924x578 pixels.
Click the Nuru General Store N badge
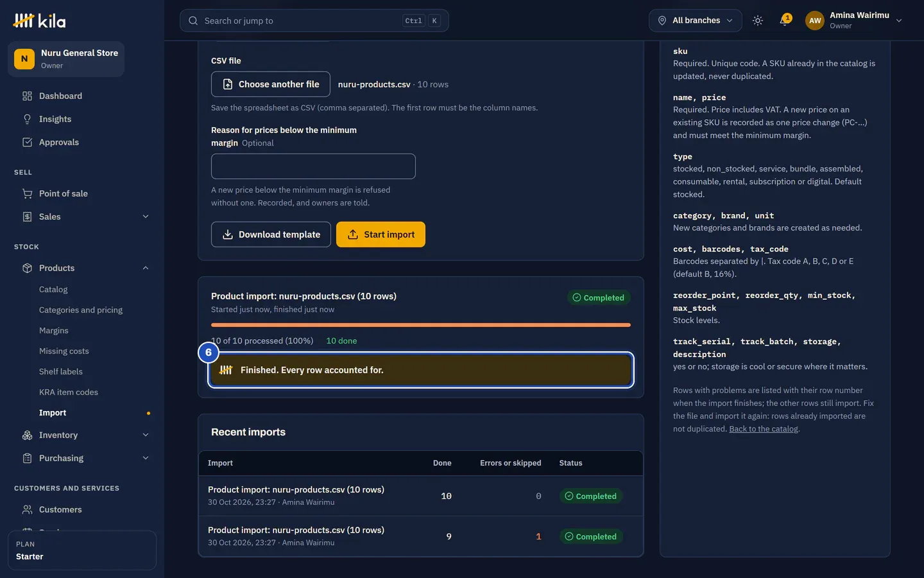point(24,59)
